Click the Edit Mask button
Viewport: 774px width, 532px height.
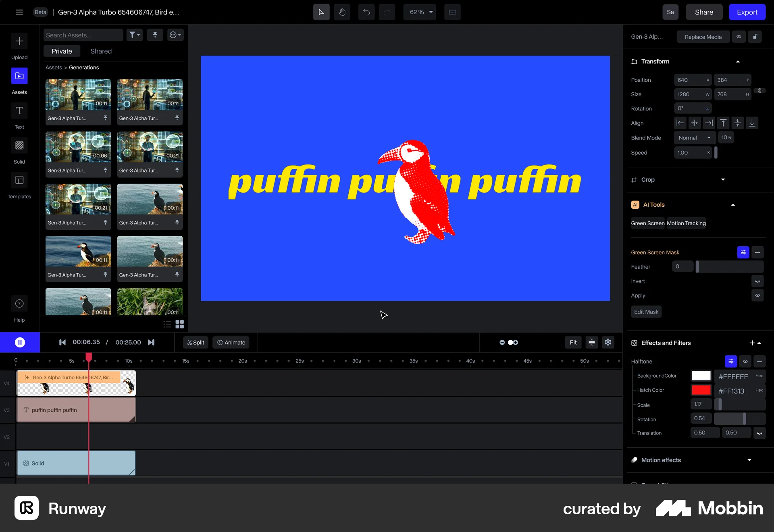click(646, 312)
